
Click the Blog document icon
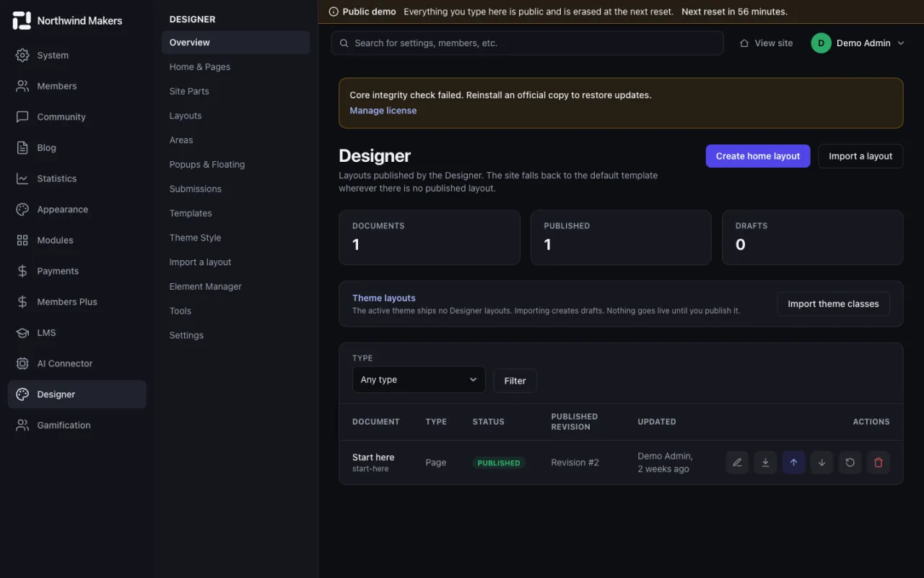pos(22,147)
